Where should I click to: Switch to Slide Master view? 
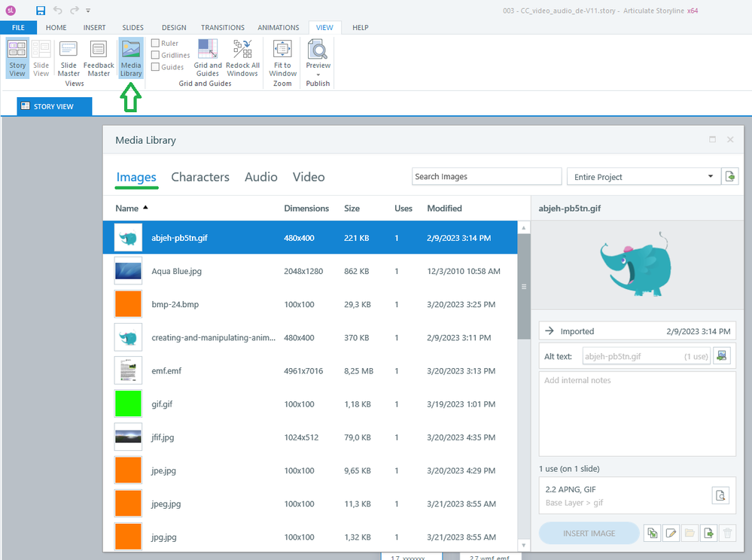tap(69, 58)
